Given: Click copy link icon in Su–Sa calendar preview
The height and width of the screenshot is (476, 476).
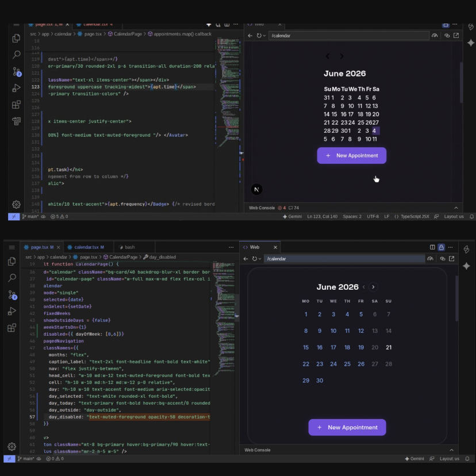Looking at the screenshot, I should 447,36.
